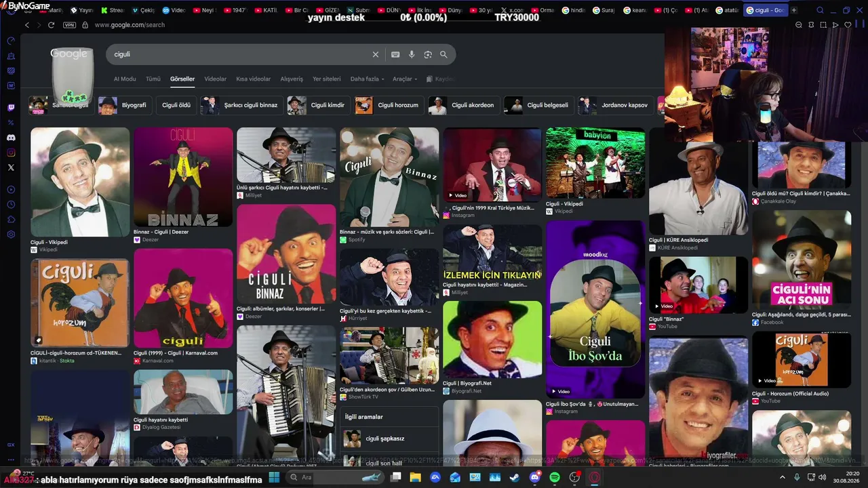Open the Binnaz - Ciguli Deezer image

click(183, 177)
